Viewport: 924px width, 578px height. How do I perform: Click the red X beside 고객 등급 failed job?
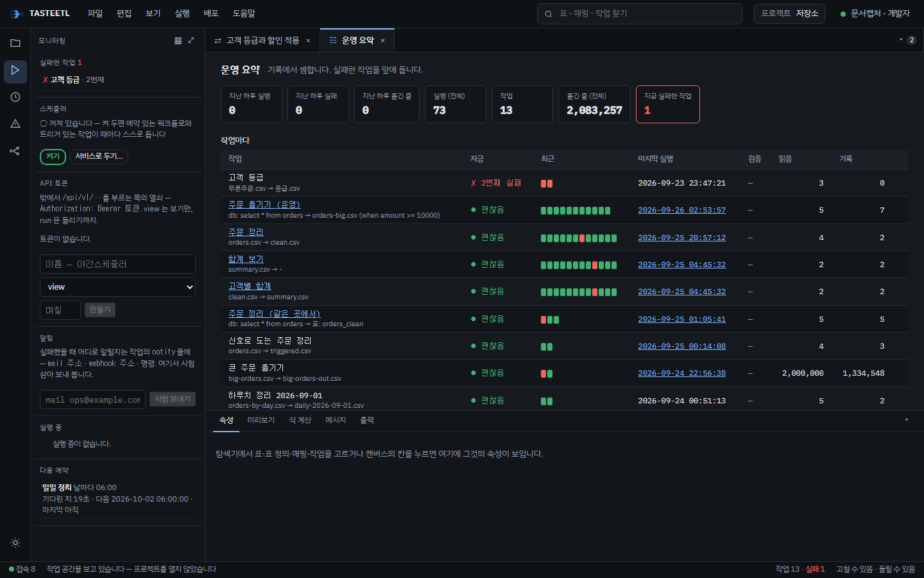(x=46, y=80)
